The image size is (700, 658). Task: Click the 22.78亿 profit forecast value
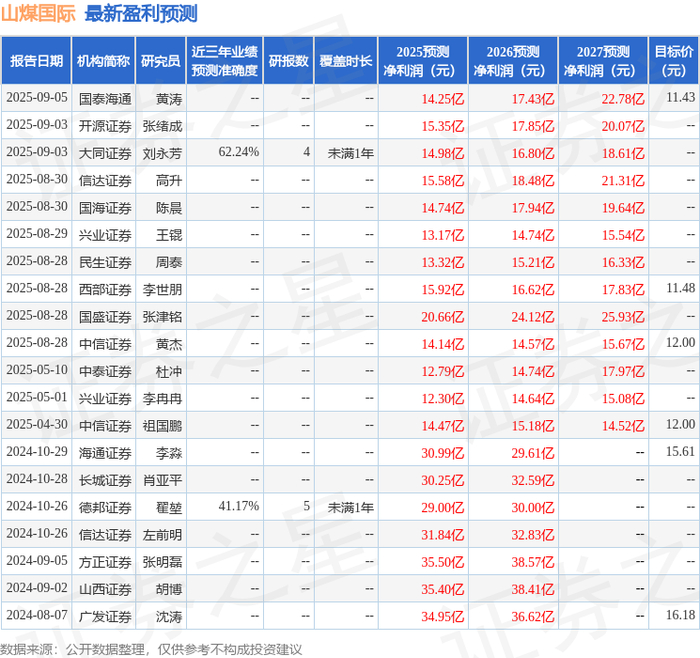(x=623, y=99)
